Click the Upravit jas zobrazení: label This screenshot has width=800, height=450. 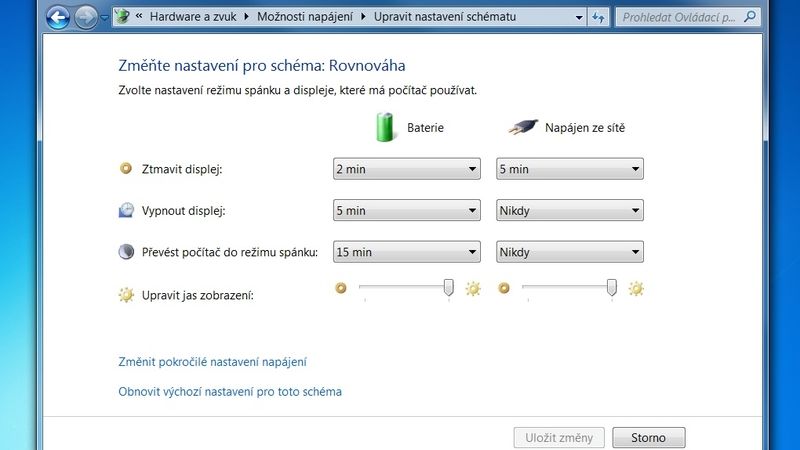pyautogui.click(x=197, y=295)
